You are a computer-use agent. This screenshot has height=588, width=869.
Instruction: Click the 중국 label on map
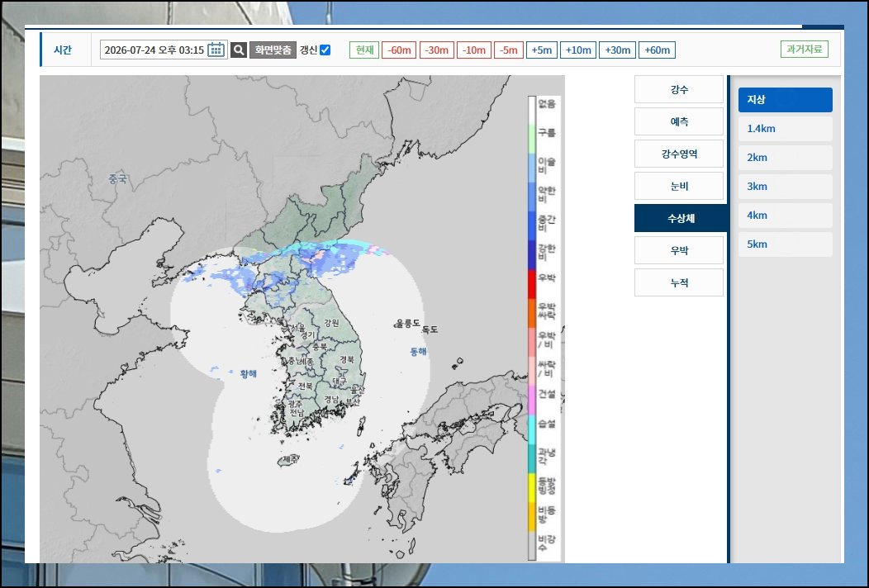click(117, 178)
